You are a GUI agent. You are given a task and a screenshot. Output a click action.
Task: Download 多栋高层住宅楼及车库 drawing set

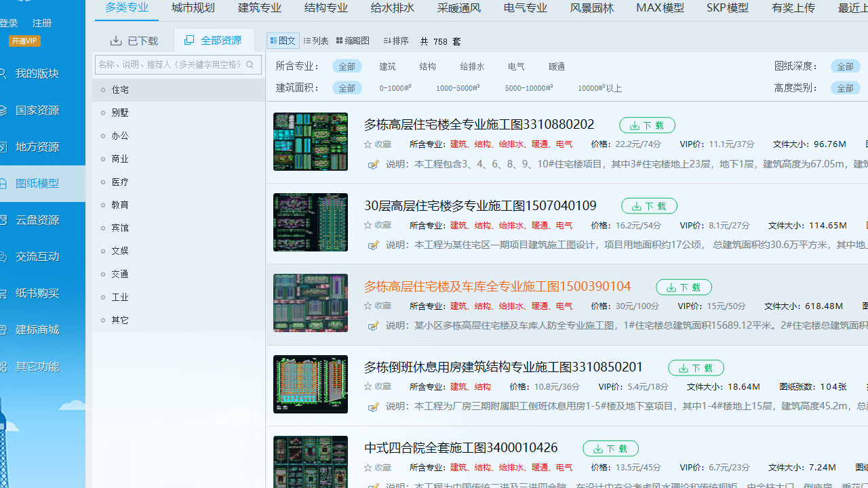[684, 287]
